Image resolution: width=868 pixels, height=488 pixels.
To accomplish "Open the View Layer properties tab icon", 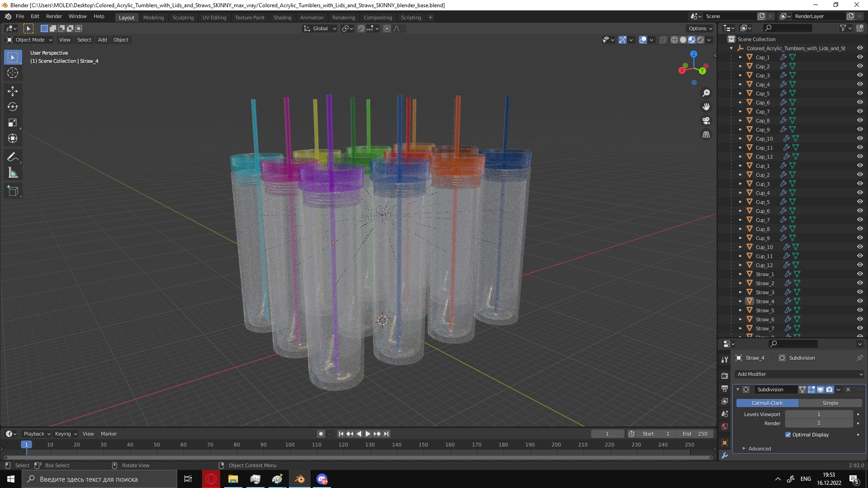I will [x=725, y=401].
